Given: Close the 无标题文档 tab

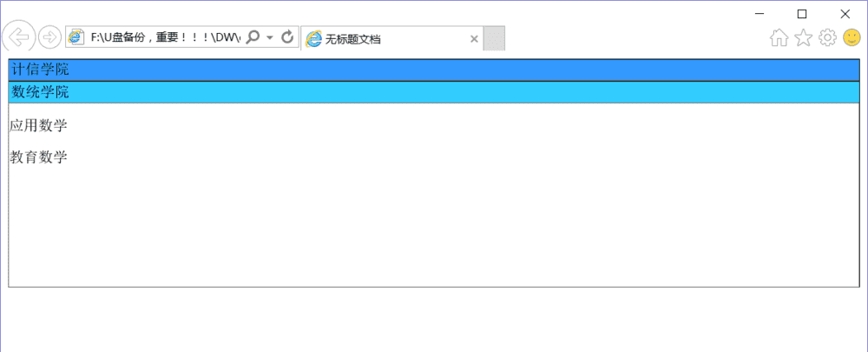Looking at the screenshot, I should pyautogui.click(x=474, y=39).
